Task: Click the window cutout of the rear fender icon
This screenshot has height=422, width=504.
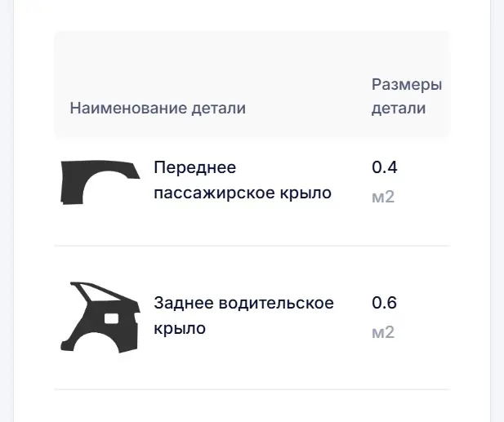Action: [91, 294]
